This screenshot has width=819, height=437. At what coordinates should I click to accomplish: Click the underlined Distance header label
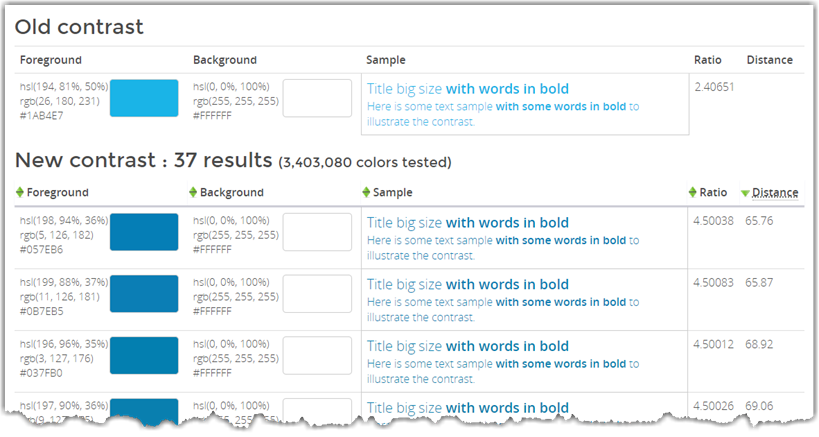(775, 193)
